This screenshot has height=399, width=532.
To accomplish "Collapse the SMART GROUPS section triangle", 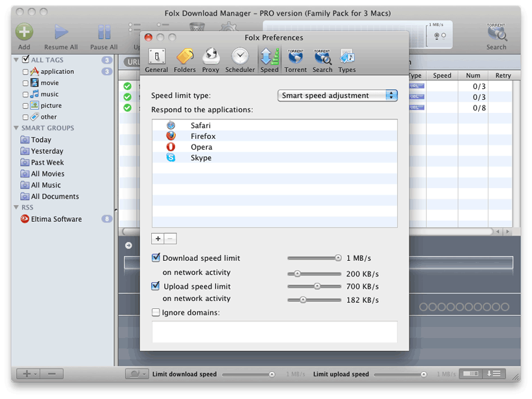I will 16,128.
